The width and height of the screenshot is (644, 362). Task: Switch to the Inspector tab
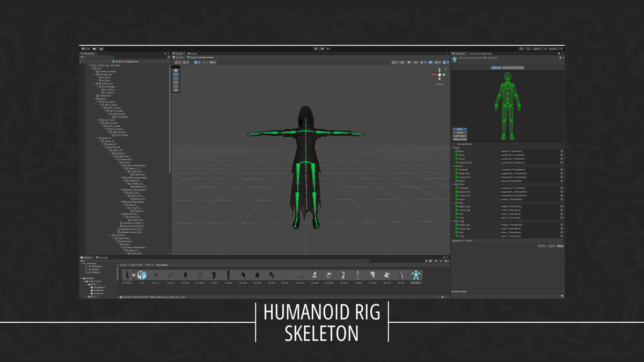(x=459, y=54)
